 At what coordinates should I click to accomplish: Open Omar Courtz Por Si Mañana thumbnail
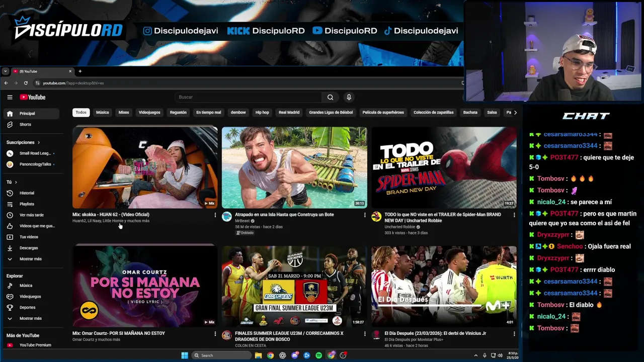(145, 287)
